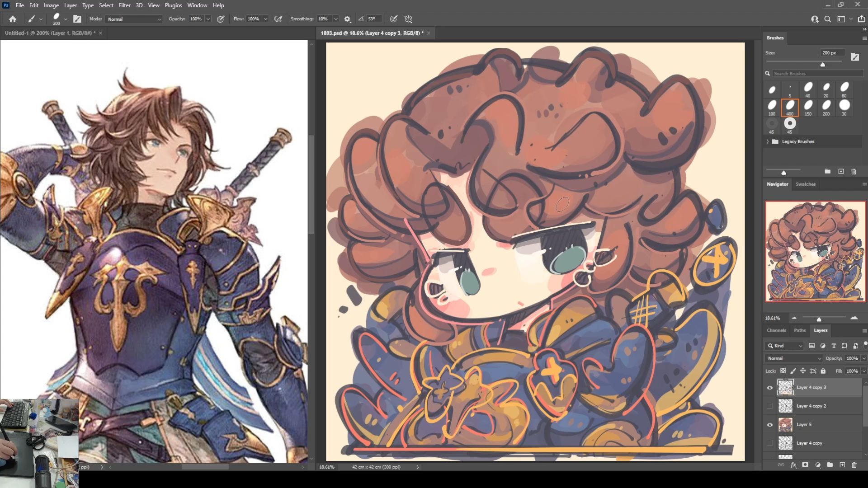This screenshot has width=868, height=488.
Task: Open the cloud documents profile icon
Action: click(x=815, y=19)
